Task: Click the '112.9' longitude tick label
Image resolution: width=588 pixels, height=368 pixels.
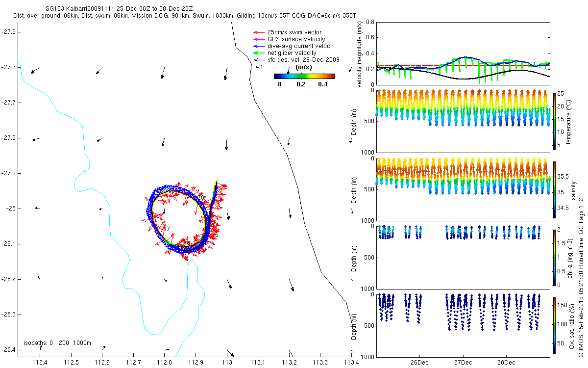Action: click(196, 363)
